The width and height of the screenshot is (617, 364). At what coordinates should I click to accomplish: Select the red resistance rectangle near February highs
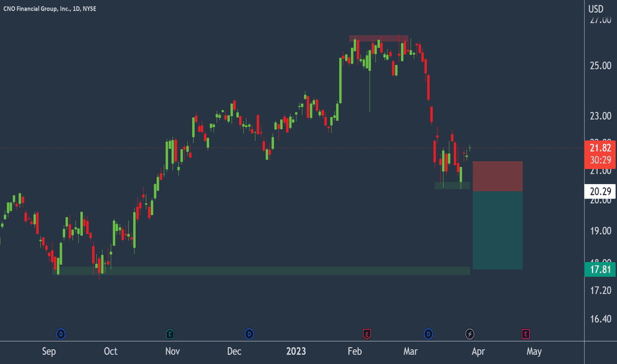point(379,38)
